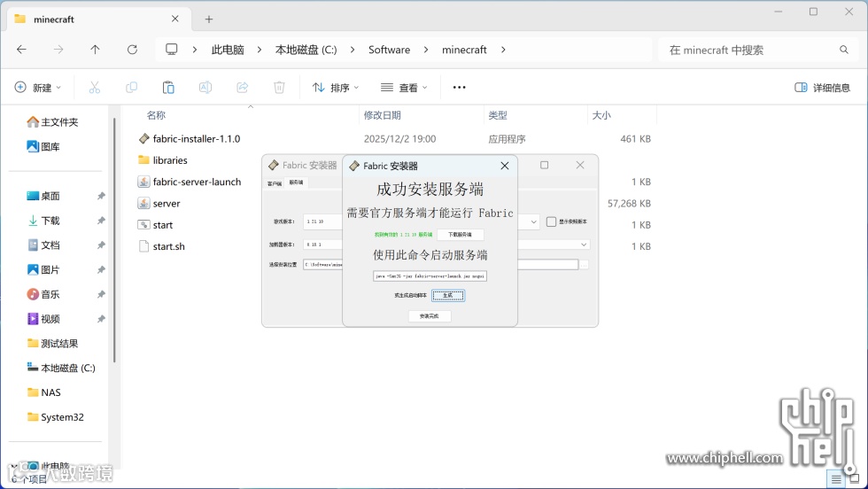
Task: Click the server launch command text field
Action: [x=430, y=276]
